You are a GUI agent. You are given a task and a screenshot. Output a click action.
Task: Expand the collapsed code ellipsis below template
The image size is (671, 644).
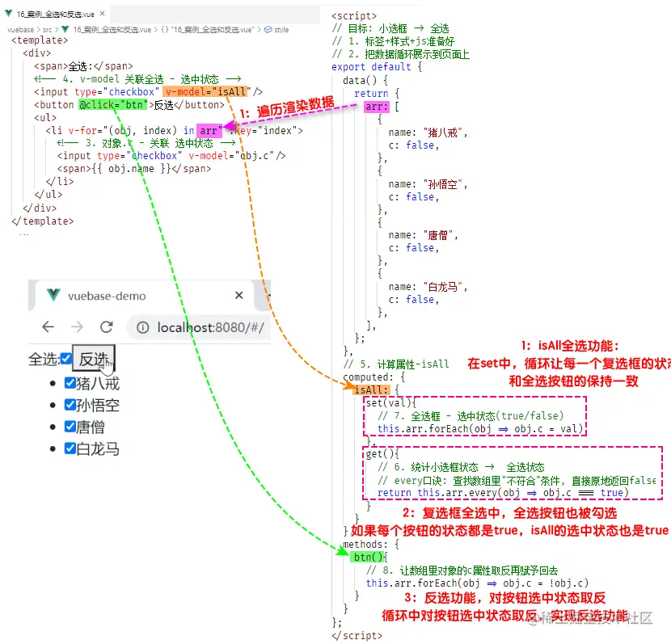24,234
